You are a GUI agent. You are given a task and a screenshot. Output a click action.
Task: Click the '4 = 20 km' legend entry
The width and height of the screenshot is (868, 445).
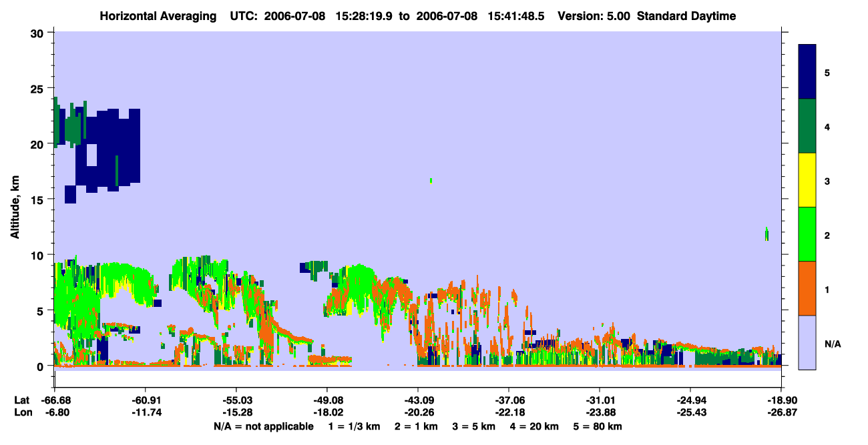[x=534, y=426]
